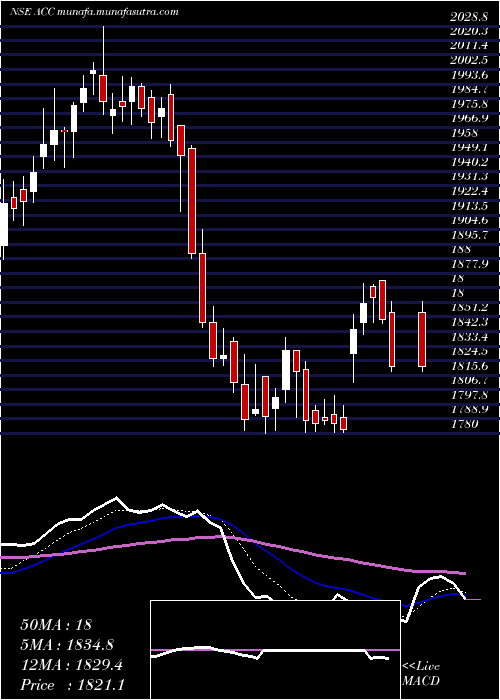Image resolution: width=500 pixels, height=700 pixels.
Task: Click the candlestick with the tallest upper wick
Action: point(103,88)
